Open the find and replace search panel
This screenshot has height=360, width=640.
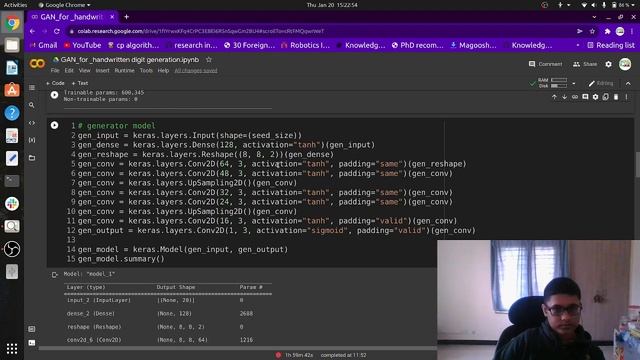[x=32, y=105]
